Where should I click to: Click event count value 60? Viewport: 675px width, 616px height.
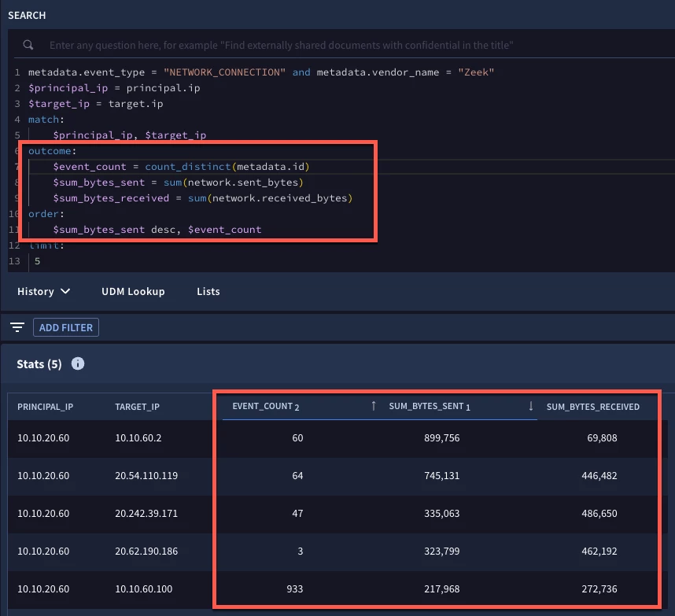297,437
